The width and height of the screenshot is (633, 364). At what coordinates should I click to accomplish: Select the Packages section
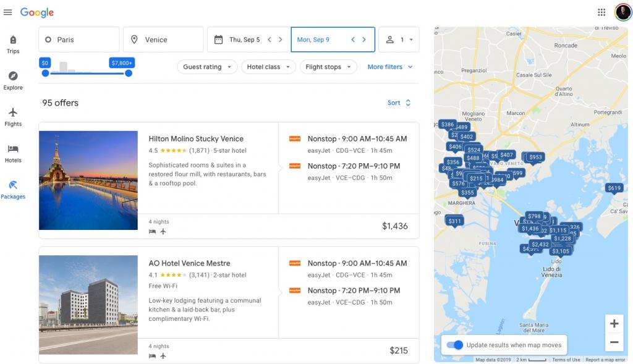tap(13, 190)
